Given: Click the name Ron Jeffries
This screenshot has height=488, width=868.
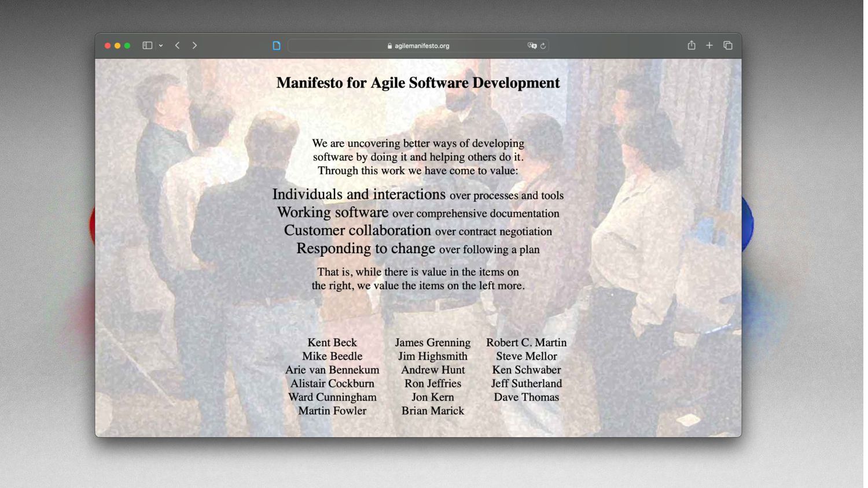Looking at the screenshot, I should tap(433, 383).
